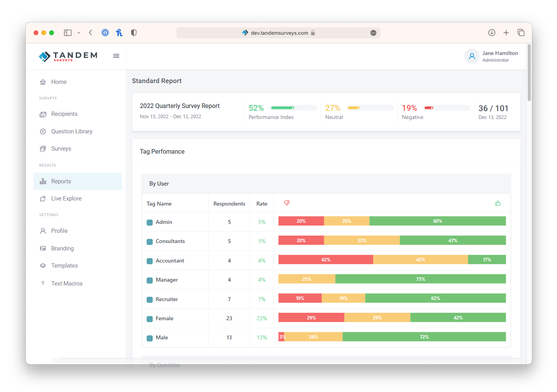The image size is (557, 392).
Task: Click the thumbs-up icon above the chart
Action: (498, 203)
